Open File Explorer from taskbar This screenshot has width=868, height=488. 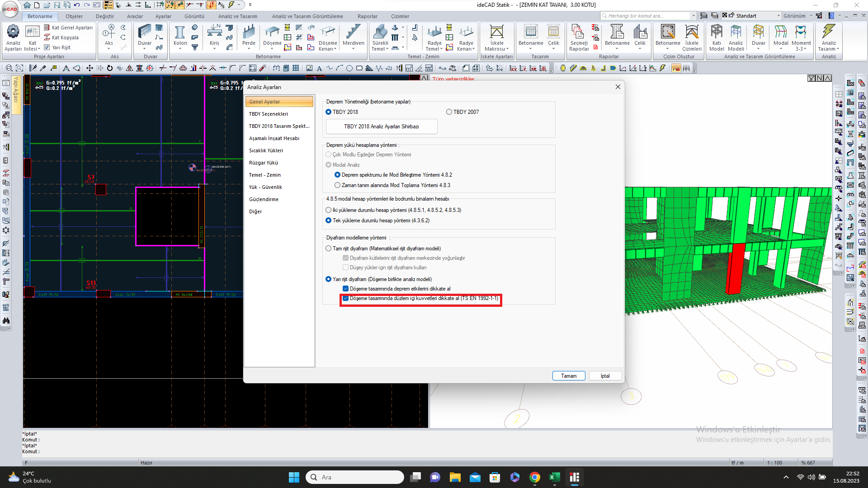pyautogui.click(x=455, y=477)
